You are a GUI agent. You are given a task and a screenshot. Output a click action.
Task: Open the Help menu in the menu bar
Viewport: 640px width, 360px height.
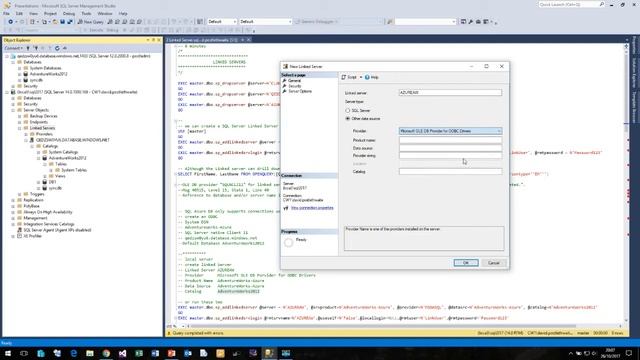pos(123,13)
